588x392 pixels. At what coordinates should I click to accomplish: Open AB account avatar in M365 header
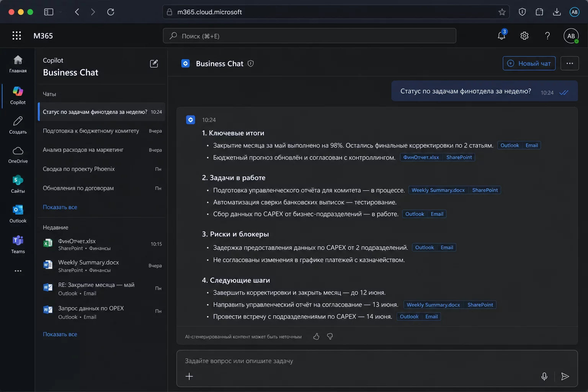point(571,36)
